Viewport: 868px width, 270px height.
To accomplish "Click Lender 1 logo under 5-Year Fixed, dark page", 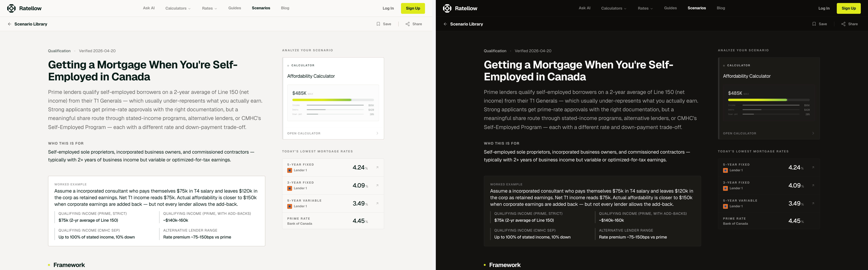I will (725, 170).
